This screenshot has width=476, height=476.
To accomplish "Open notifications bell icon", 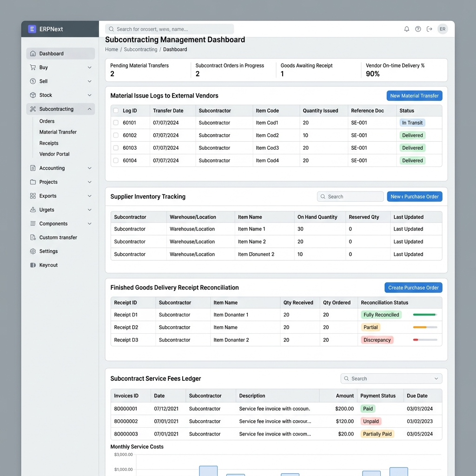I will point(406,29).
